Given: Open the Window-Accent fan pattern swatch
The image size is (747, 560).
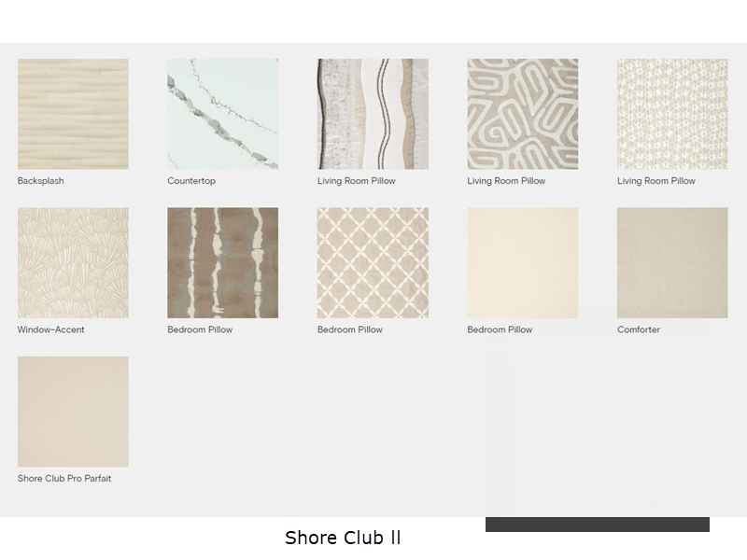Looking at the screenshot, I should pyautogui.click(x=73, y=263).
